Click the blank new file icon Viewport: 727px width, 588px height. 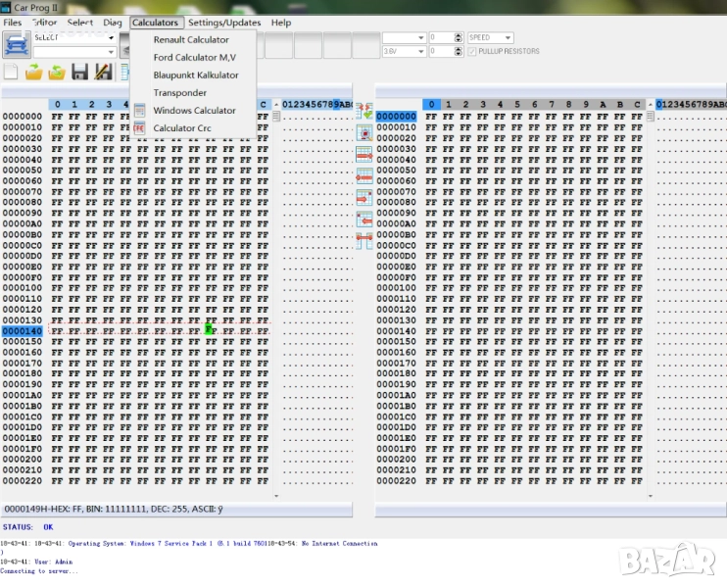coord(11,72)
